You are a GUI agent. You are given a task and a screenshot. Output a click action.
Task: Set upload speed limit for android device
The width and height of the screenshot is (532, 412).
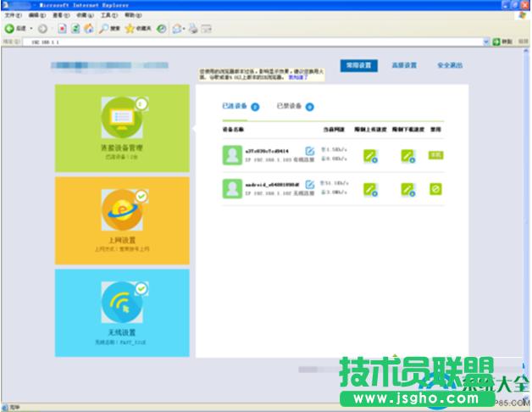coord(370,188)
